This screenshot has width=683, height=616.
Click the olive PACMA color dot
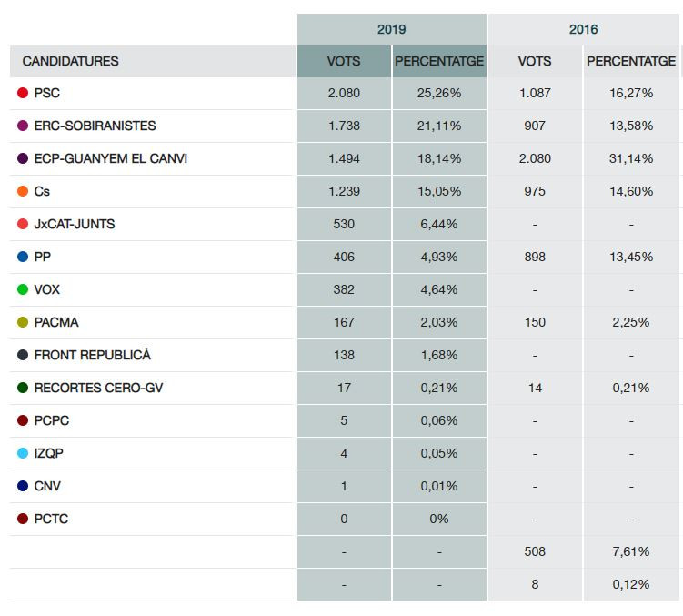pos(23,322)
